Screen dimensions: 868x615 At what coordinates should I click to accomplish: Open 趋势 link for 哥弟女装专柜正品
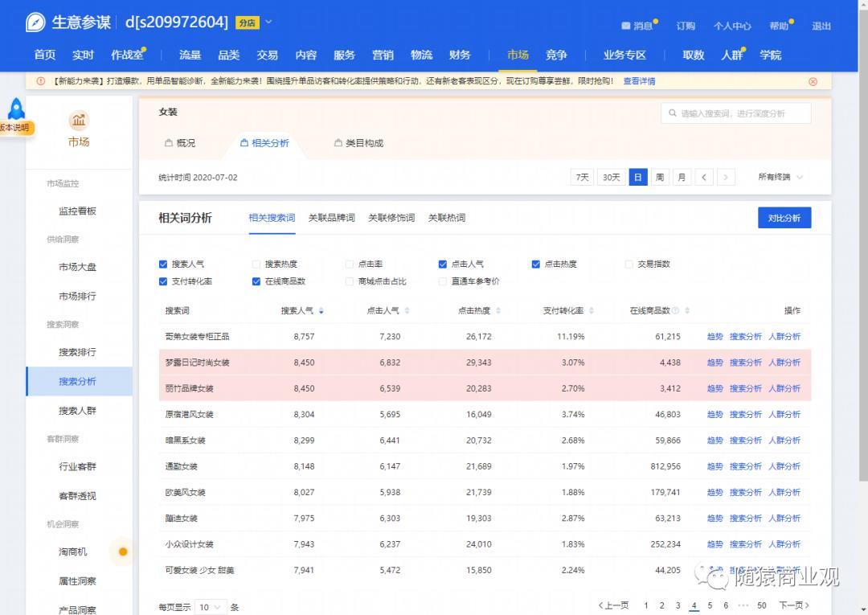click(714, 336)
